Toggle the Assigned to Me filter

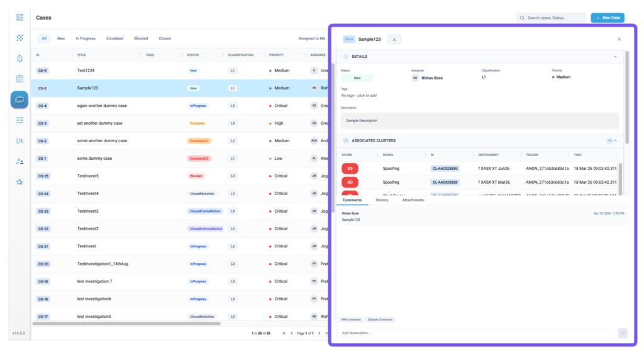[x=311, y=38]
